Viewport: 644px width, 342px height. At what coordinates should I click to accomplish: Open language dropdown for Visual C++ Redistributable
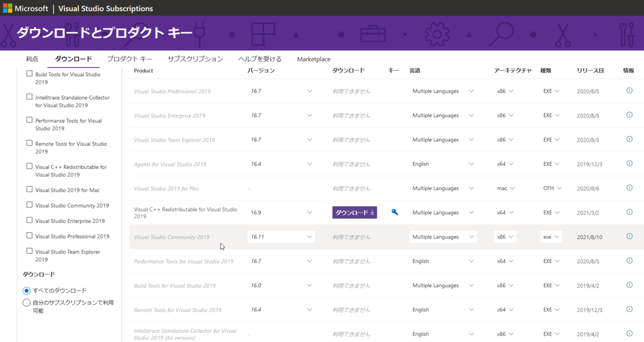pyautogui.click(x=443, y=213)
